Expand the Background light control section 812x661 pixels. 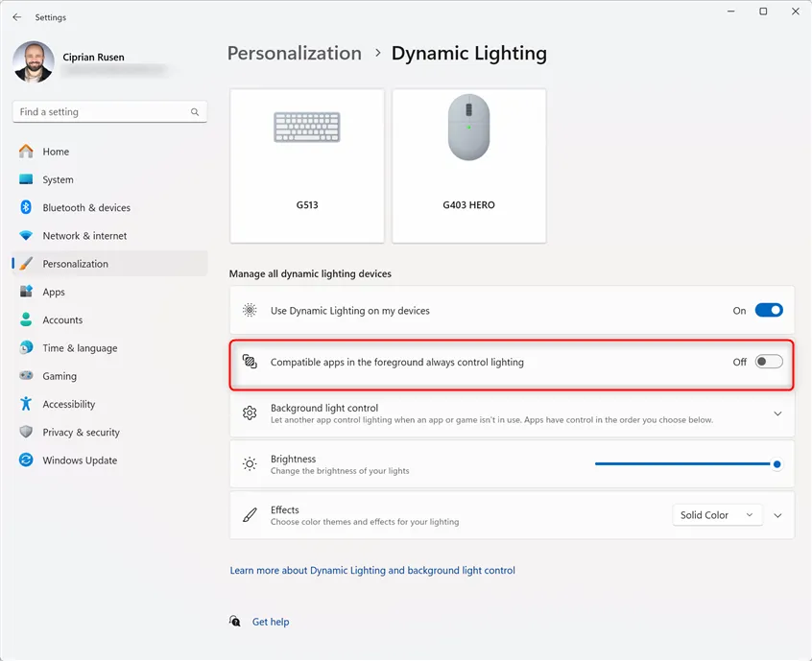point(777,413)
